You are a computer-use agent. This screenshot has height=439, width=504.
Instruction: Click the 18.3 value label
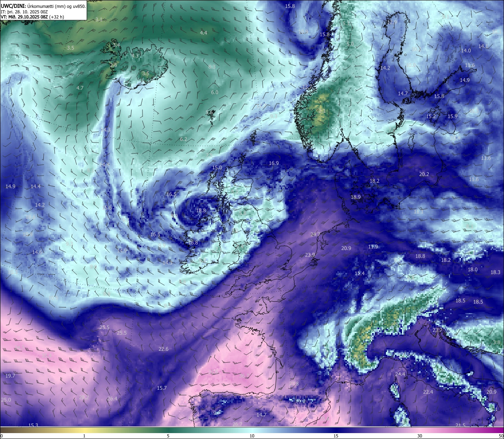[x=495, y=272]
